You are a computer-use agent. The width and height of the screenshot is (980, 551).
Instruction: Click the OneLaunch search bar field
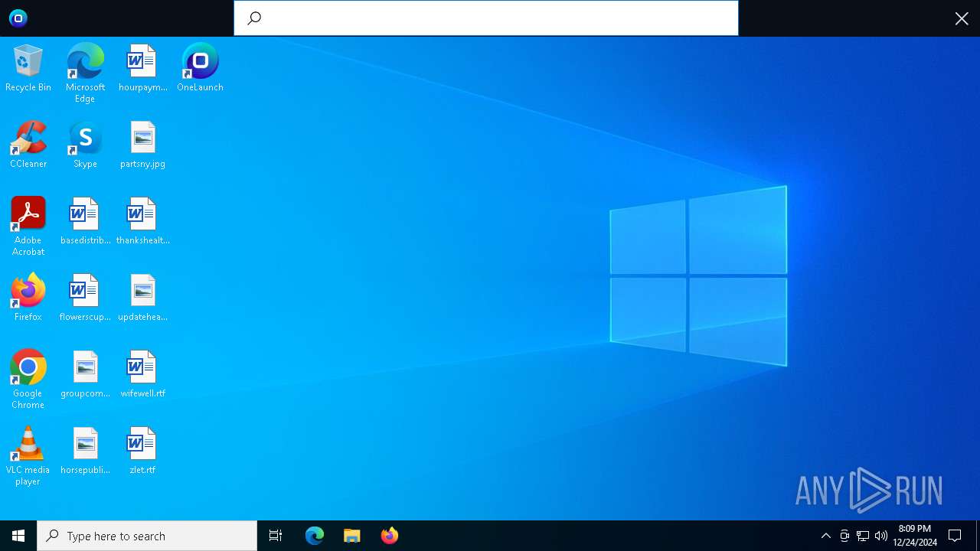tap(486, 18)
